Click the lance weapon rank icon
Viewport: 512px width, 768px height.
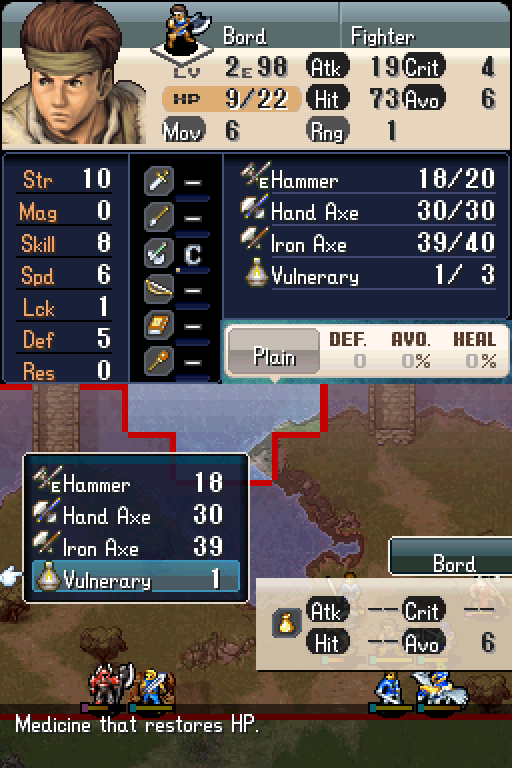[x=159, y=217]
